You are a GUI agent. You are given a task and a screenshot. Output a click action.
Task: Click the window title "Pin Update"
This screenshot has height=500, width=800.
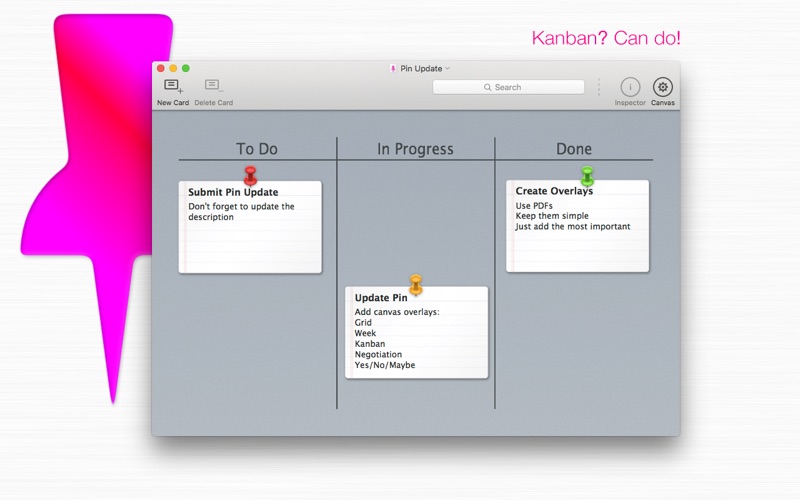pos(421,68)
